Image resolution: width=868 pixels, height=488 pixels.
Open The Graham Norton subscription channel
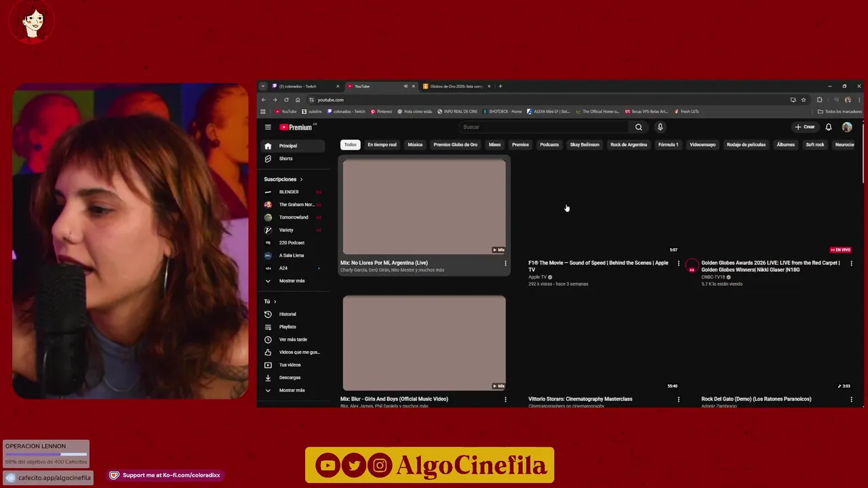293,205
